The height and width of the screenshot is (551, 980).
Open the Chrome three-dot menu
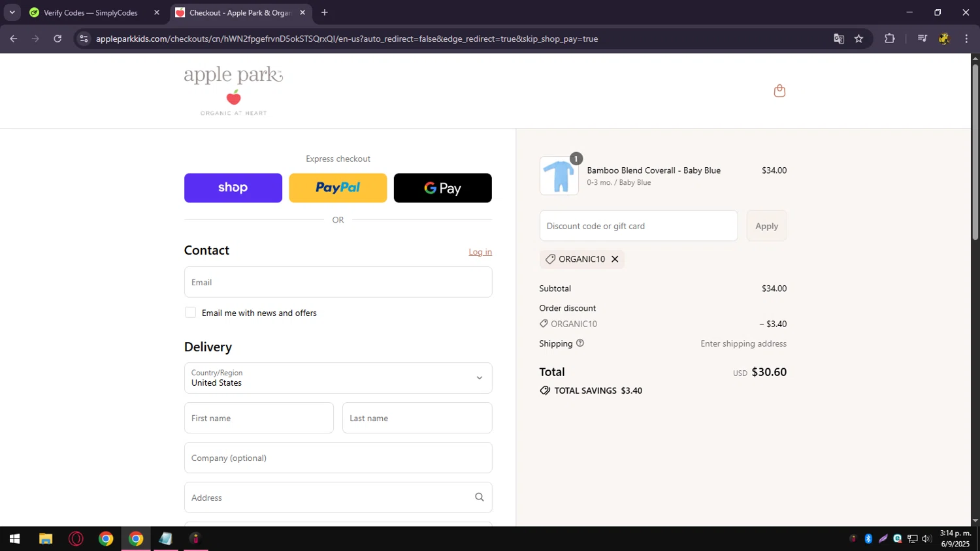[966, 39]
